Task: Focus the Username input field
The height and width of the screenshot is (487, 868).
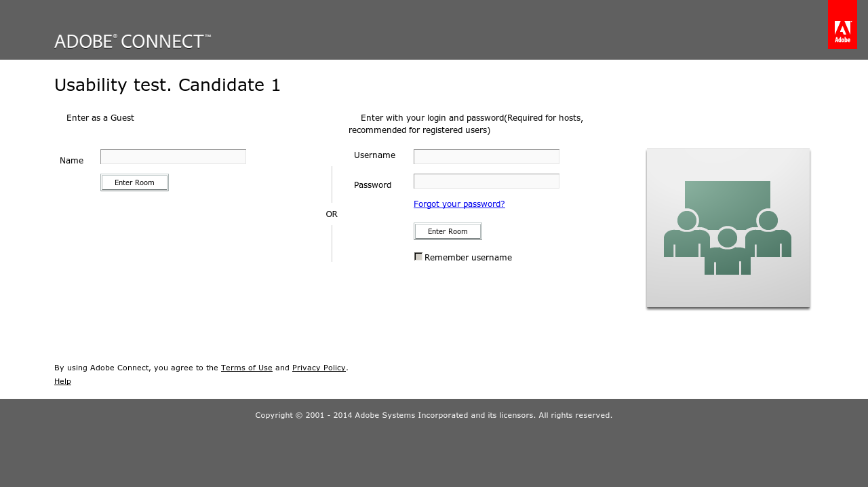Action: (486, 157)
